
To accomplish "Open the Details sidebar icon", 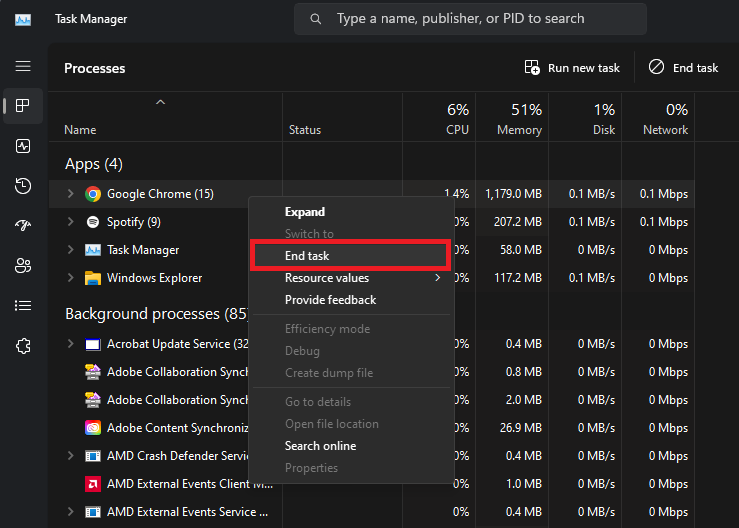I will pyautogui.click(x=23, y=305).
